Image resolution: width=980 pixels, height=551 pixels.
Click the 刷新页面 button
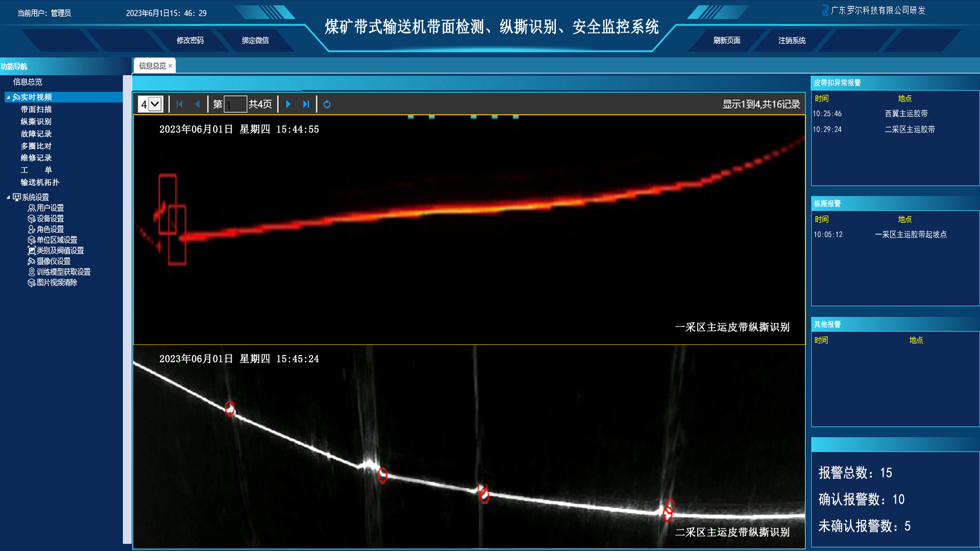click(x=726, y=40)
